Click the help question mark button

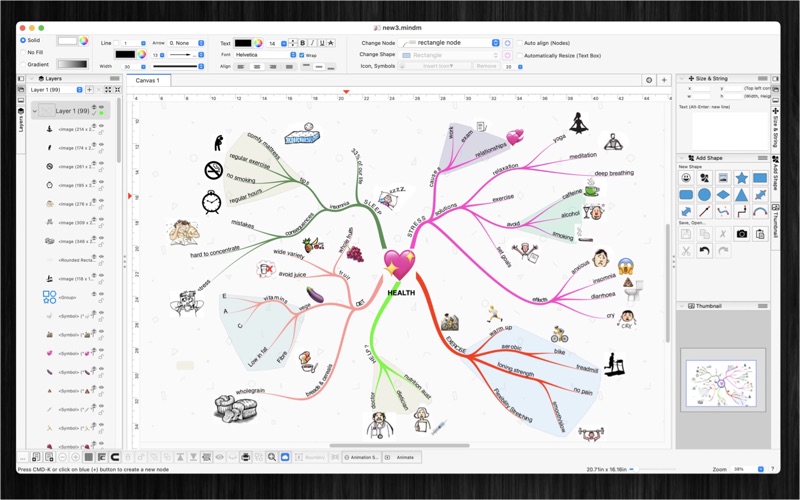pyautogui.click(x=772, y=469)
